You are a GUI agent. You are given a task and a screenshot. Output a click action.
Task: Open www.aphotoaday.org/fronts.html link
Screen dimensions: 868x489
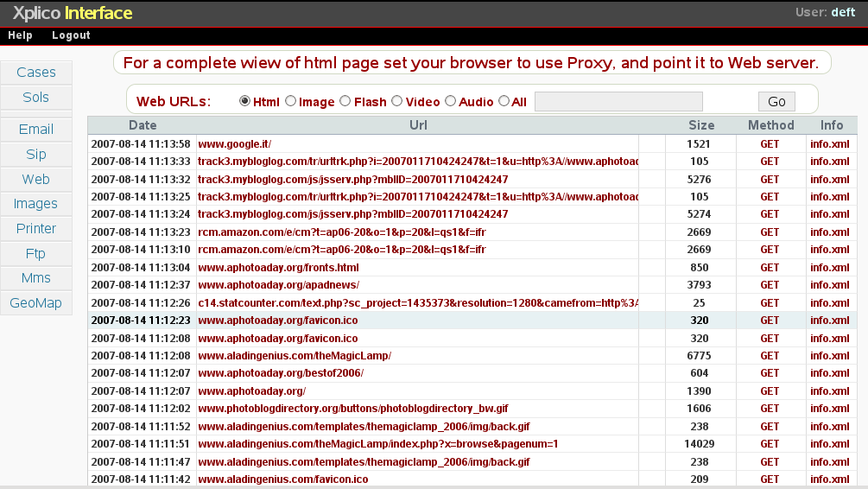278,268
